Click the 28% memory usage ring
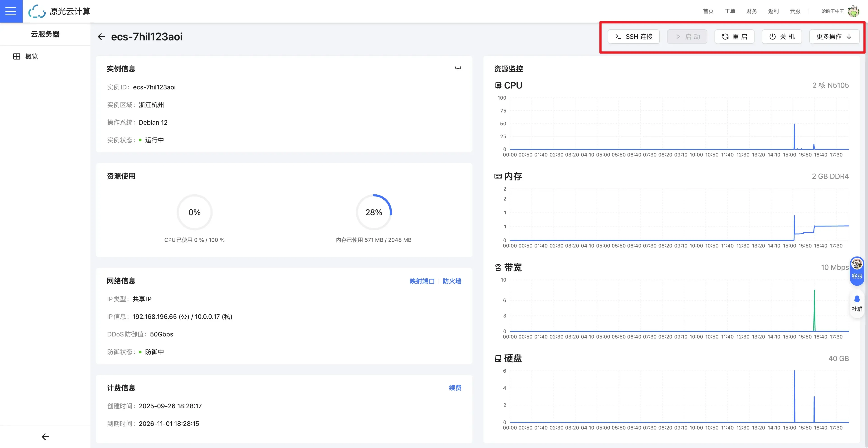 tap(373, 212)
